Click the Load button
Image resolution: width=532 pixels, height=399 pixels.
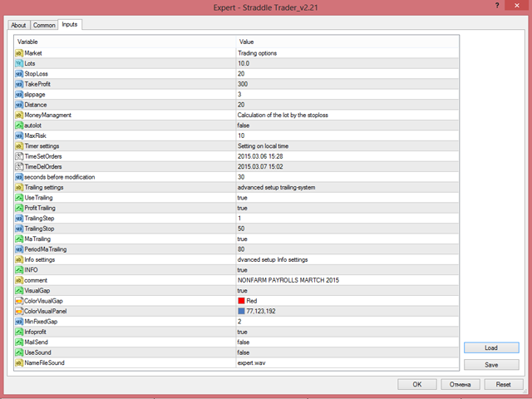[491, 347]
